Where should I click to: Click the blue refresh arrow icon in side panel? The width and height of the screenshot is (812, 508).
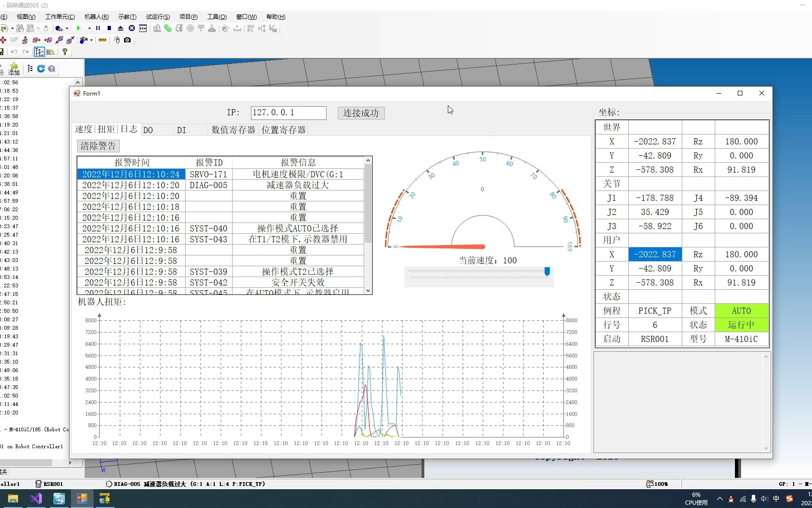point(41,69)
